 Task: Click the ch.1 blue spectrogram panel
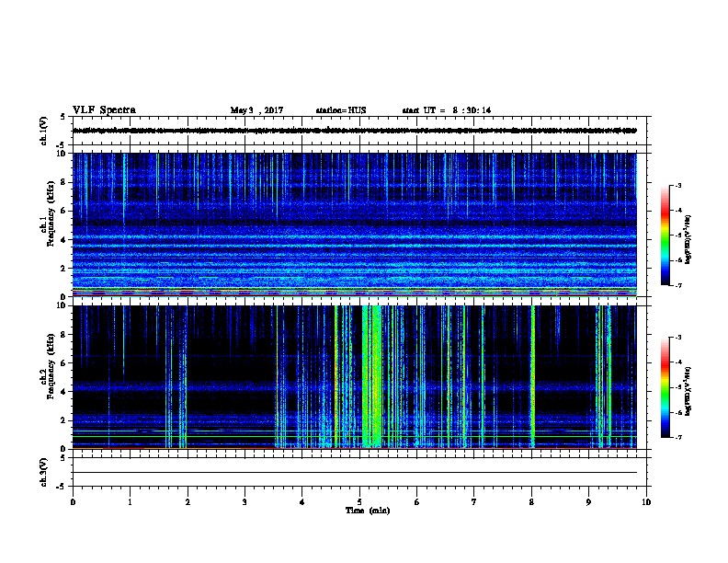coord(355,224)
